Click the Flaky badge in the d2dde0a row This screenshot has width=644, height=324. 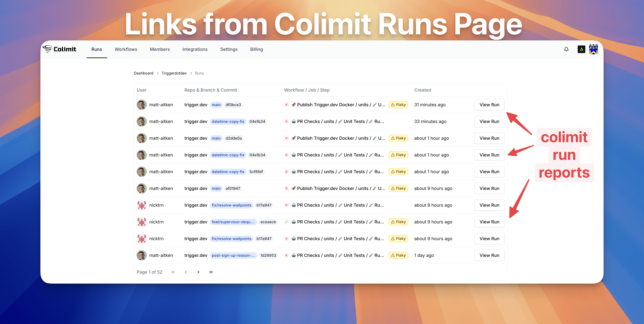pyautogui.click(x=398, y=138)
